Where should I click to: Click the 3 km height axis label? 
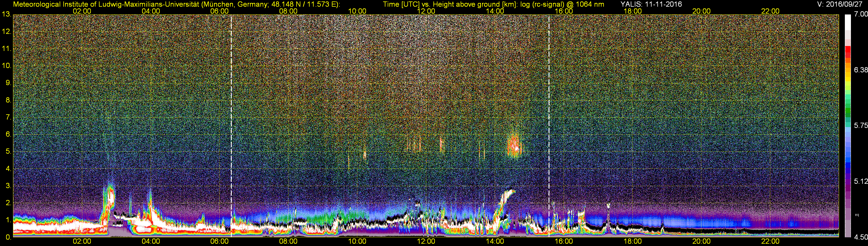pos(8,186)
